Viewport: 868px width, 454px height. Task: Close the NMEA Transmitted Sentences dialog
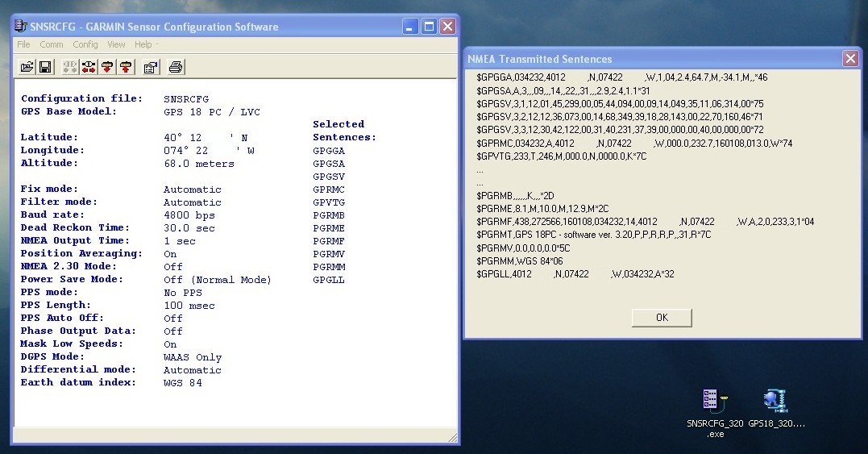point(850,58)
